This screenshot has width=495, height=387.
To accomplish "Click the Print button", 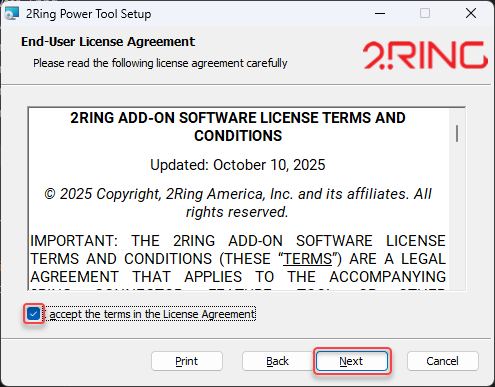I will pyautogui.click(x=187, y=361).
